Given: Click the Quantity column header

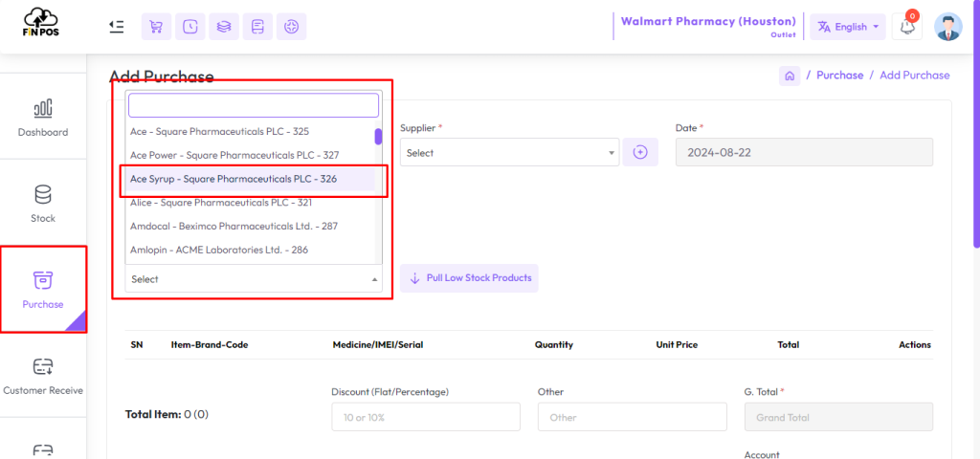Looking at the screenshot, I should click(x=554, y=344).
